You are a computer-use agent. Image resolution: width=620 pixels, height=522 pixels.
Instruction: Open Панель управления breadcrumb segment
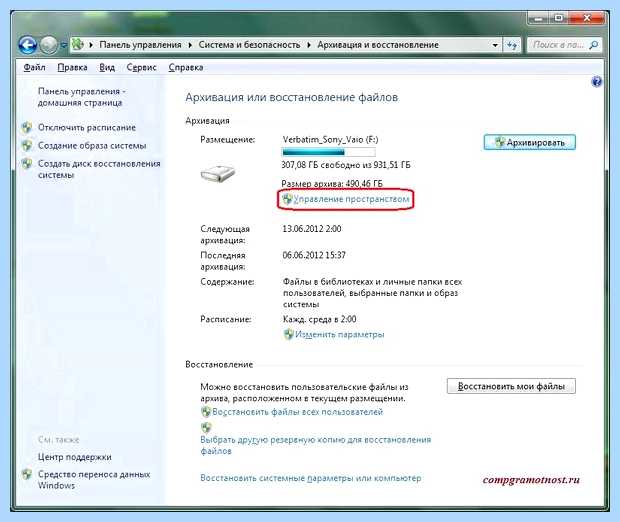(140, 45)
